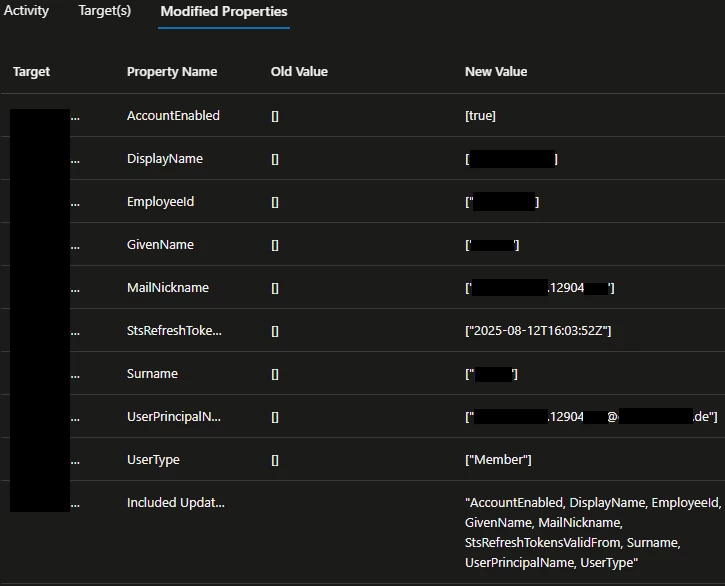Click the ["Member"] new value cell
The width and height of the screenshot is (725, 586).
tap(498, 460)
